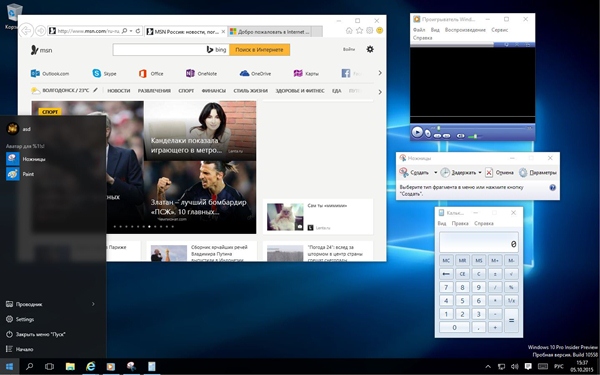Open the Office shortcut on MSN

151,73
